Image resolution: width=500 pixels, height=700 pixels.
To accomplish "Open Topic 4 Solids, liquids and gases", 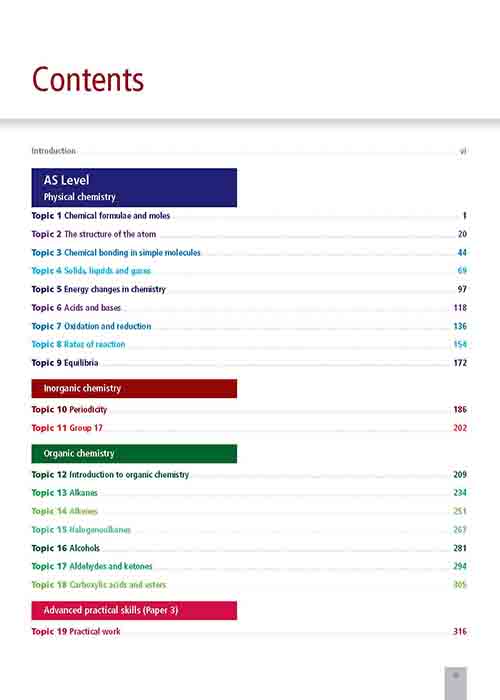I will pyautogui.click(x=249, y=271).
